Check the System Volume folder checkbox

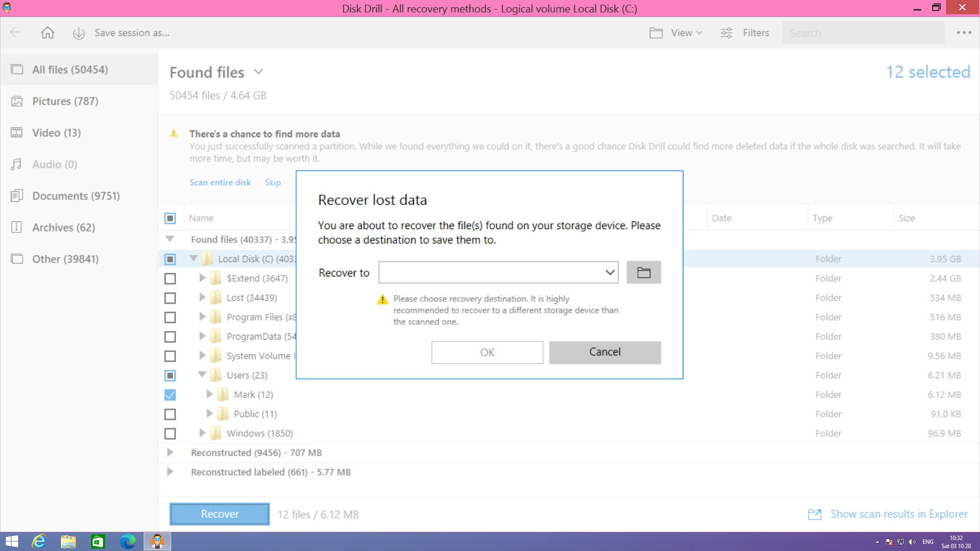tap(170, 356)
